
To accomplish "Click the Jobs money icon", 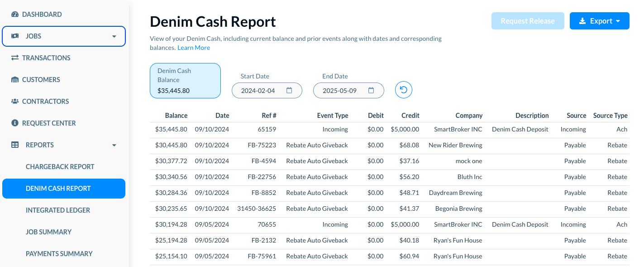I will click(15, 36).
